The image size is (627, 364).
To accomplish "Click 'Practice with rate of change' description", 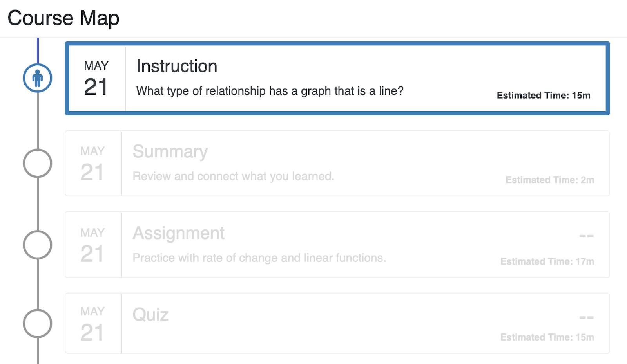I will click(x=259, y=258).
